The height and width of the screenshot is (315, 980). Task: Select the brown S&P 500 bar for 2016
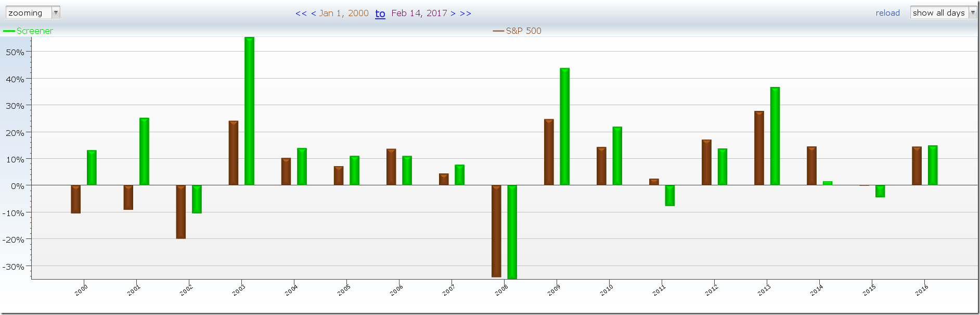(917, 166)
